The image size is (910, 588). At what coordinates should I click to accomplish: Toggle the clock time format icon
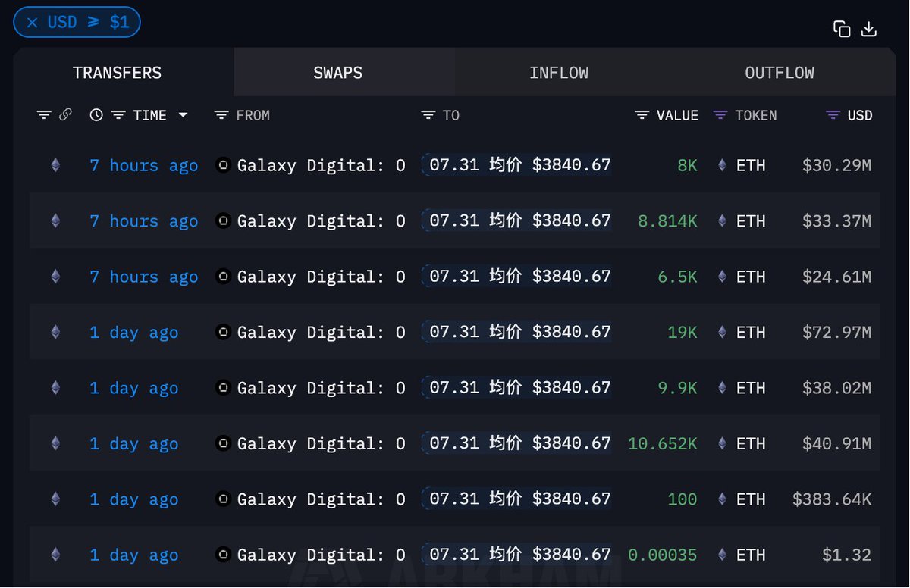tap(96, 115)
